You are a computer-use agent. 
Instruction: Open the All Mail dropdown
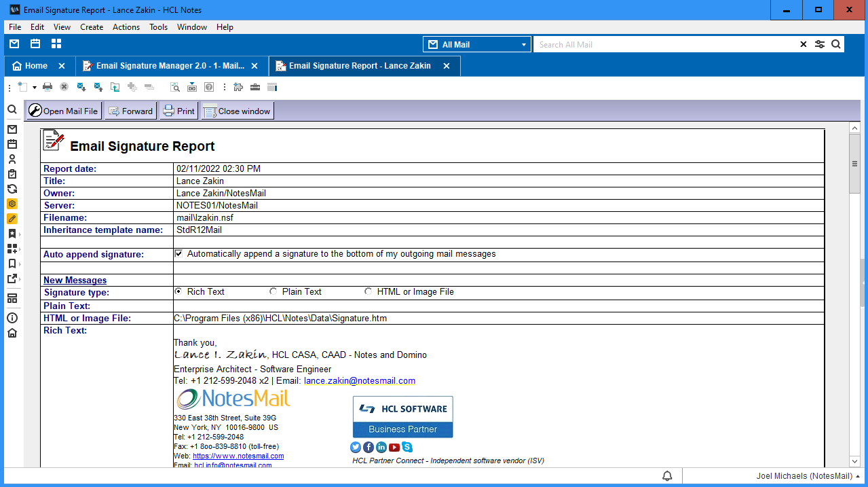(525, 43)
